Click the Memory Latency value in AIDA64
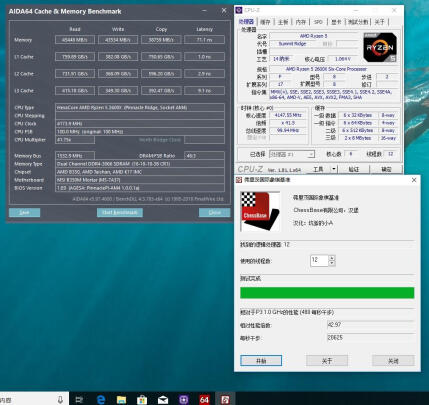 click(x=204, y=40)
